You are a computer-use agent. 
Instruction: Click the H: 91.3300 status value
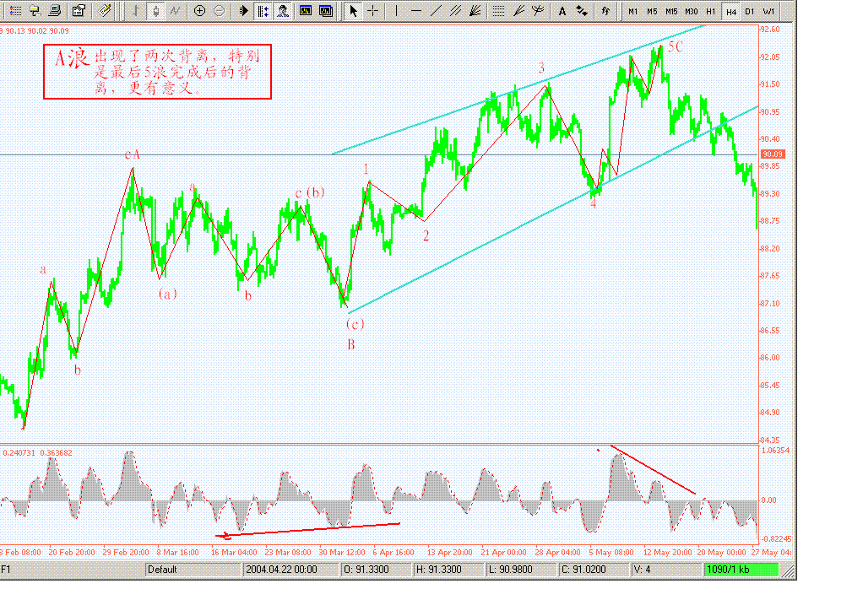pos(448,570)
